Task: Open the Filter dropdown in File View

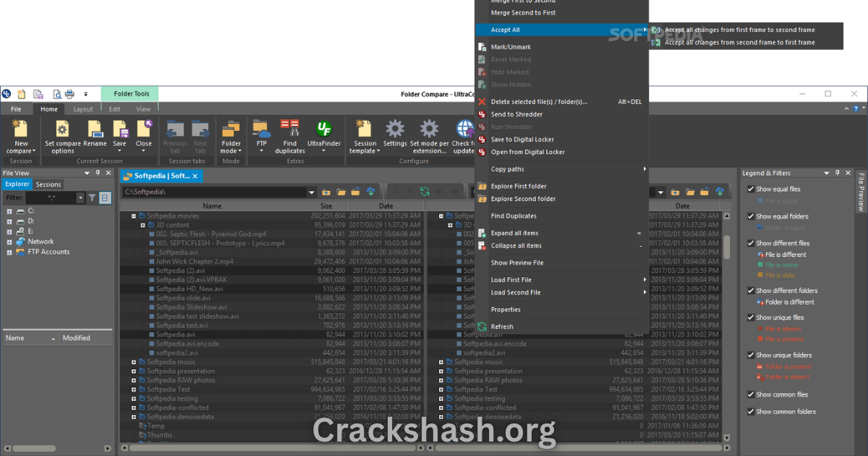Action: click(x=80, y=198)
